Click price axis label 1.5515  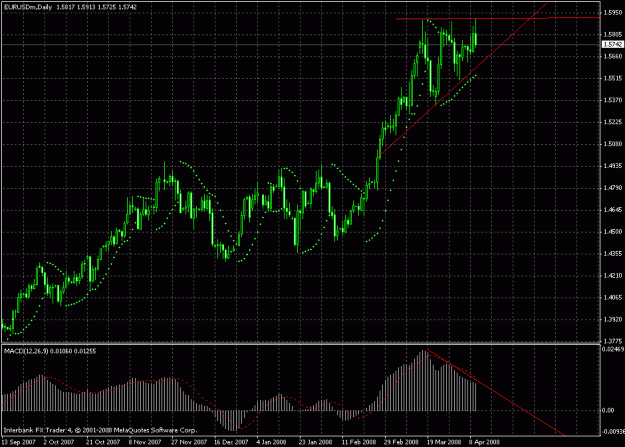coord(613,78)
